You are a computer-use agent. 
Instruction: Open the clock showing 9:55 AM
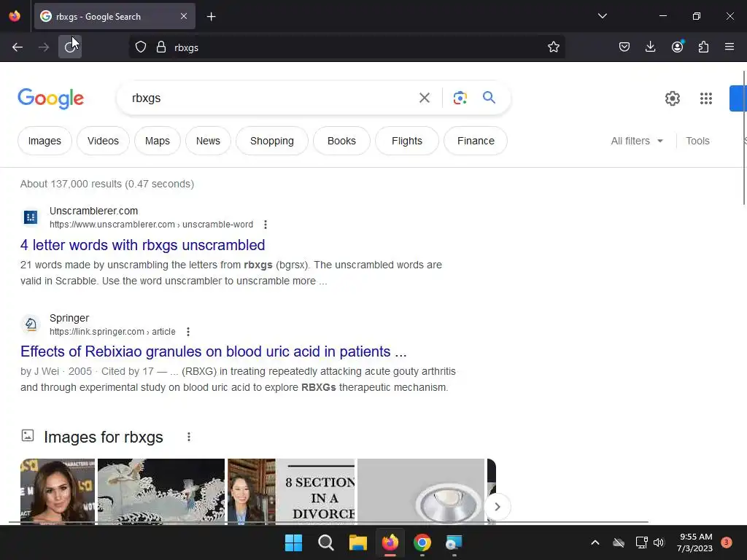point(695,542)
